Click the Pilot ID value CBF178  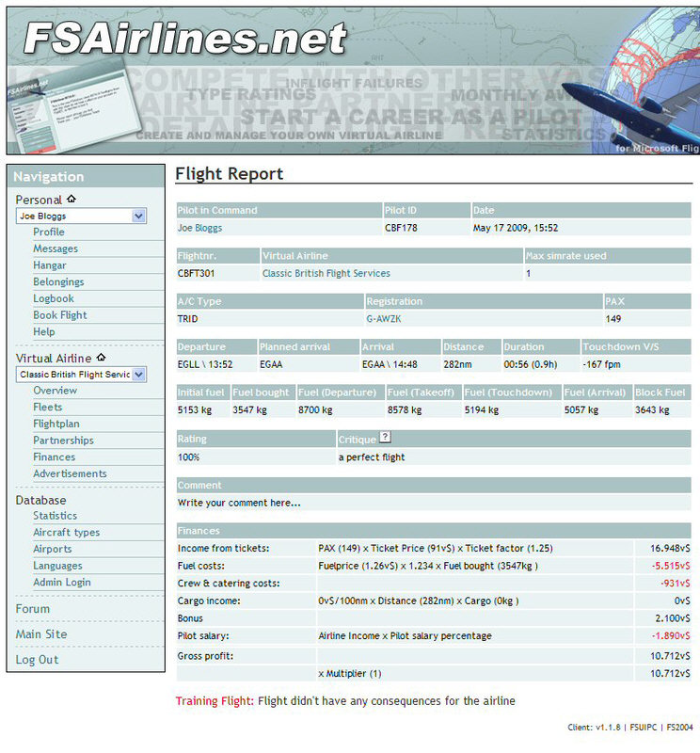point(401,228)
